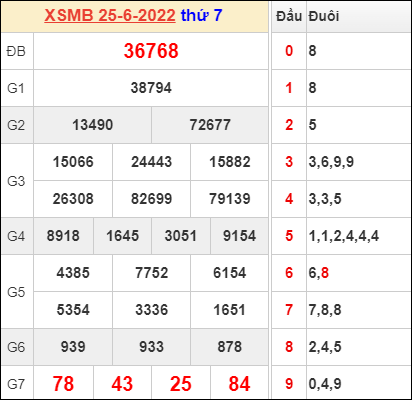Select G3 number 26308
Viewport: 412px width, 400px height.
click(x=73, y=199)
